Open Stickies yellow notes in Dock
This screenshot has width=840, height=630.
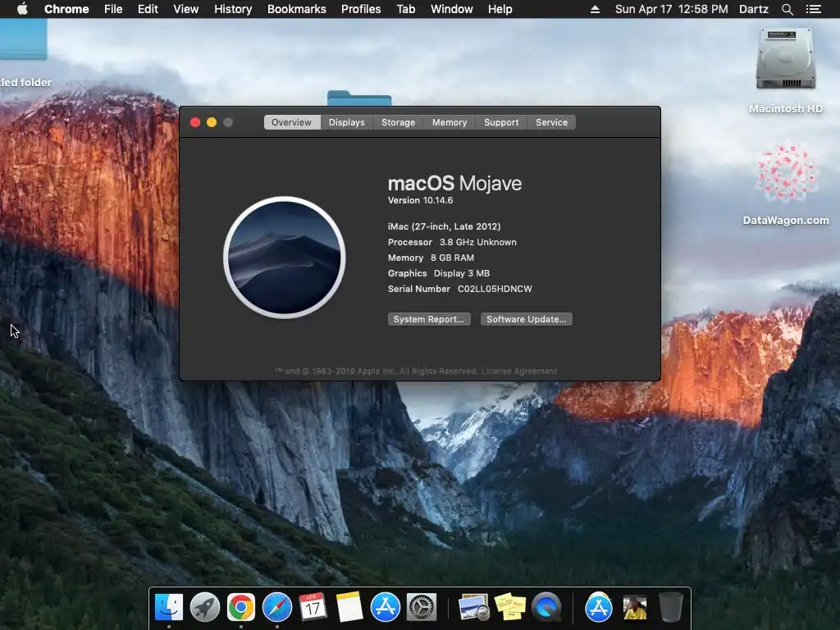510,608
